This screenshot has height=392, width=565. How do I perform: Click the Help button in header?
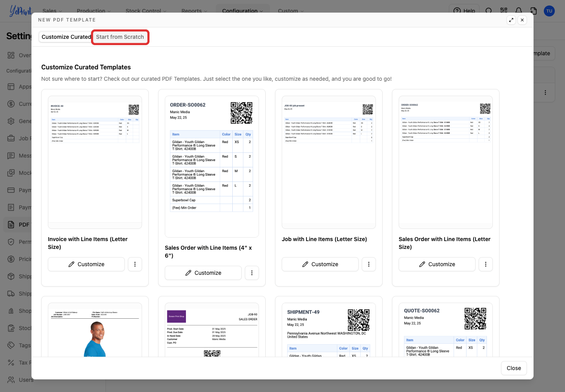tap(464, 11)
